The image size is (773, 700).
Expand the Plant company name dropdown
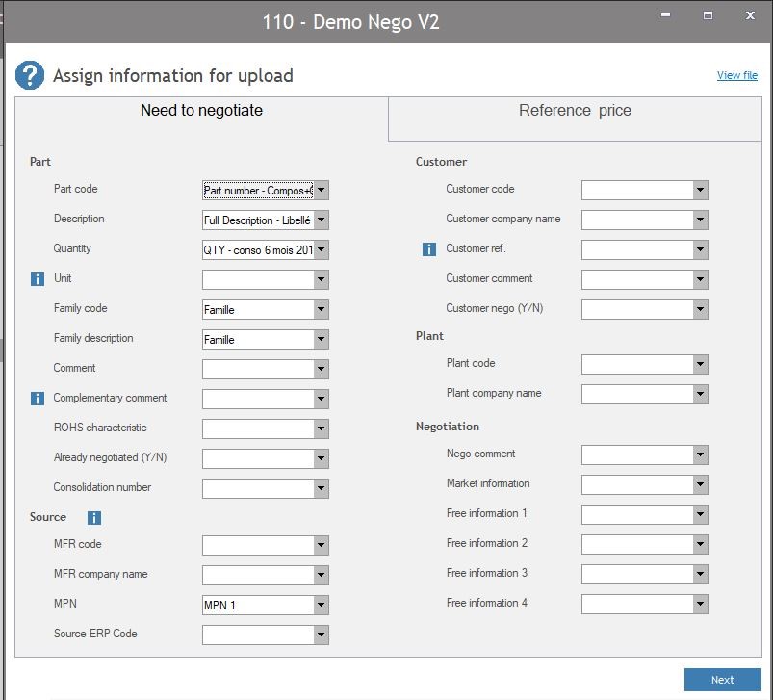tap(700, 395)
